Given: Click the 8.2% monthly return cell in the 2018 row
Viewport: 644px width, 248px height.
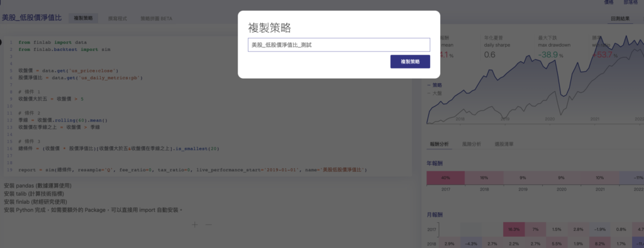Looking at the screenshot, I should coord(599,244).
